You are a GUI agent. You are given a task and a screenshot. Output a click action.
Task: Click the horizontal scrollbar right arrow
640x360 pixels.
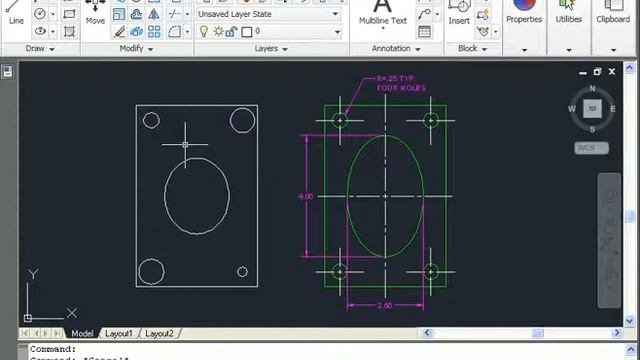[x=617, y=333]
